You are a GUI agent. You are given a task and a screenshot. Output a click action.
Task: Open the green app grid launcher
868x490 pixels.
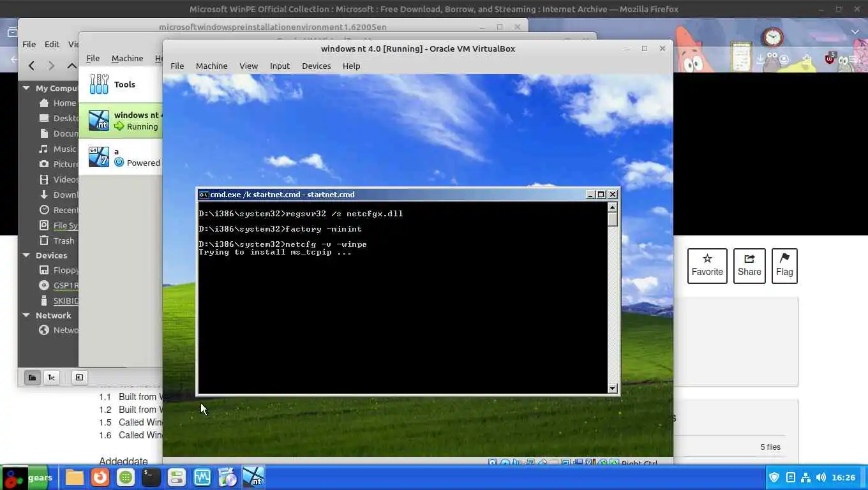(125, 477)
